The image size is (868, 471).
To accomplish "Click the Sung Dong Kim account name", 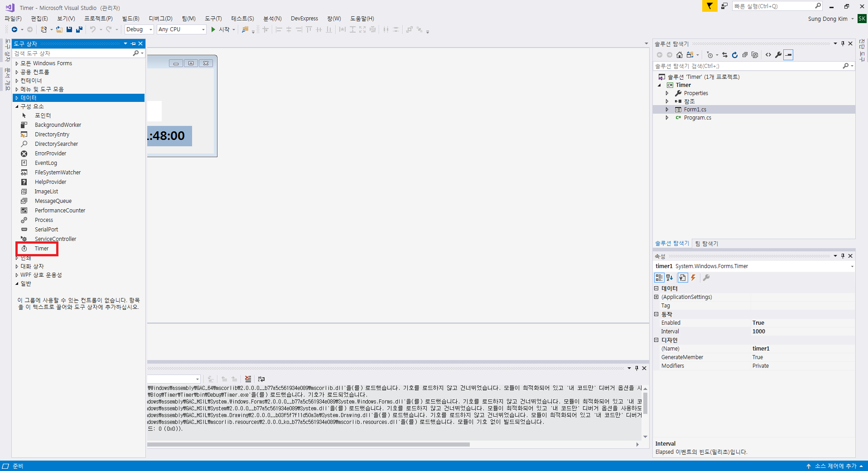I will [x=827, y=19].
